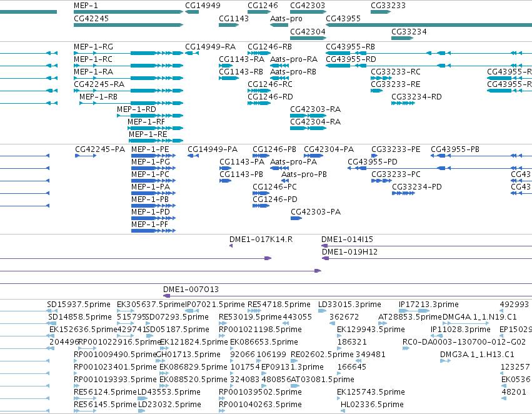Select the CG33234-RD transcript label

point(416,97)
